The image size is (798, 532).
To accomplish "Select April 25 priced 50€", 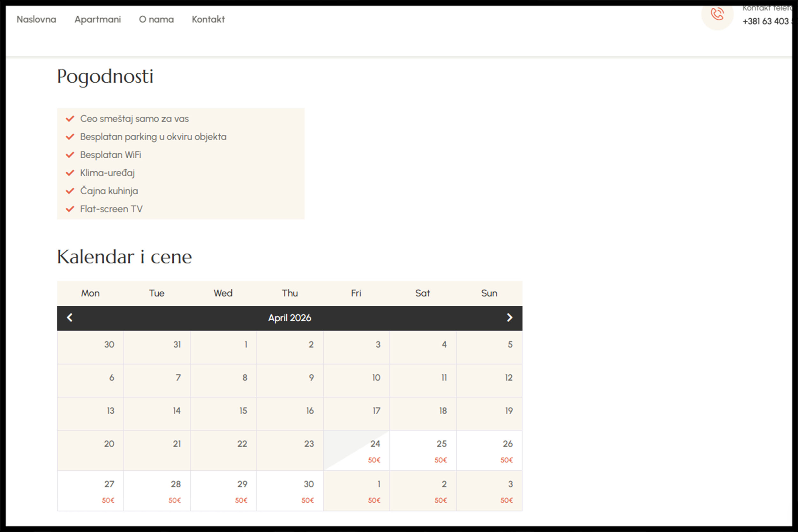I will coord(423,451).
